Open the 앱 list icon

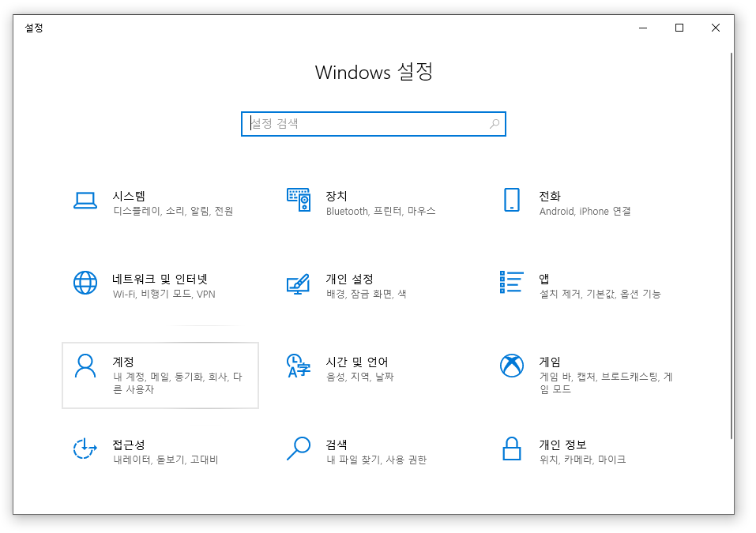tap(512, 282)
